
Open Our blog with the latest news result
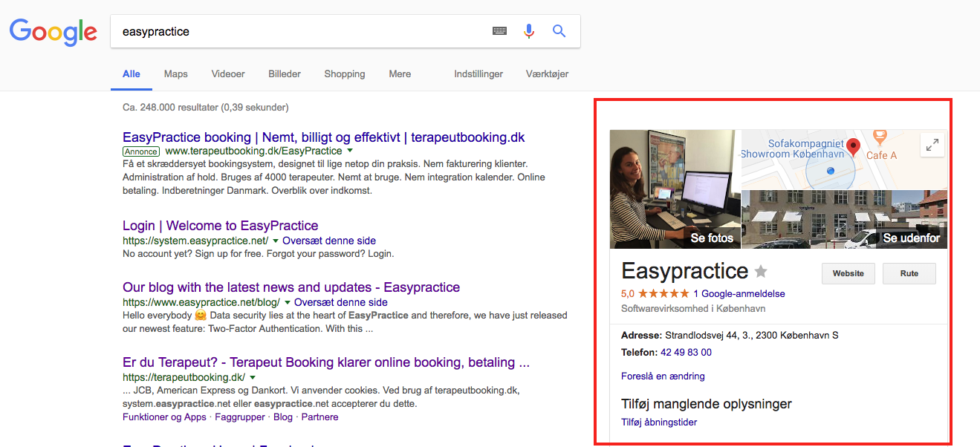pyautogui.click(x=291, y=287)
